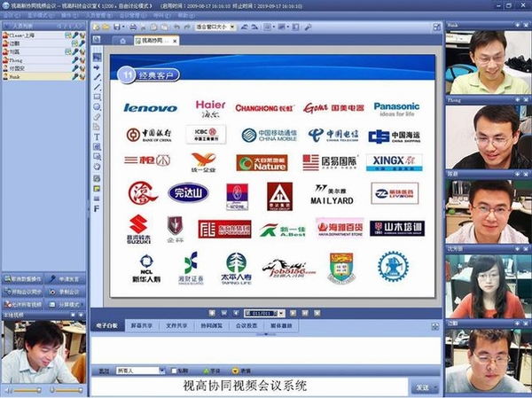Click the save floppy disk icon

[x=117, y=27]
